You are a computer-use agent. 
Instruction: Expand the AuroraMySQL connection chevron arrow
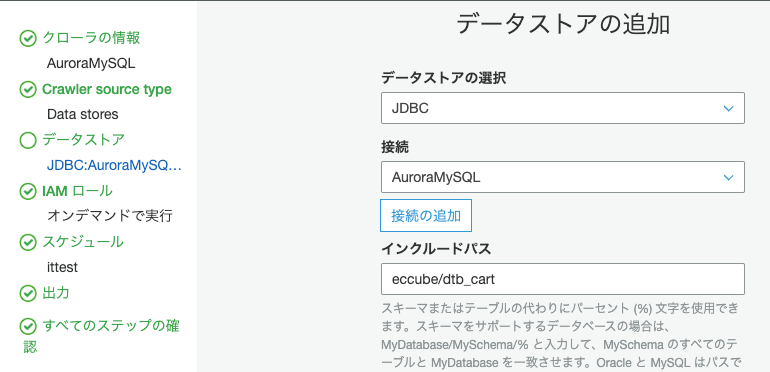click(x=728, y=177)
